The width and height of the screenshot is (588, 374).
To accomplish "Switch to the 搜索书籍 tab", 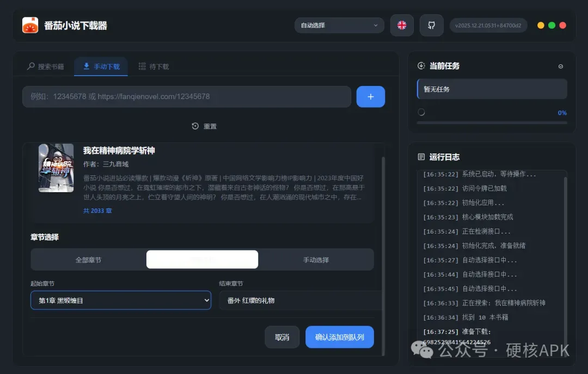I will coord(45,66).
